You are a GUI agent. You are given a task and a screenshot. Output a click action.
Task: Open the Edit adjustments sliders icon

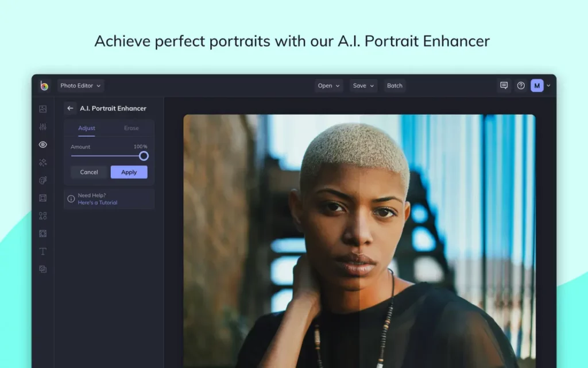tap(43, 126)
